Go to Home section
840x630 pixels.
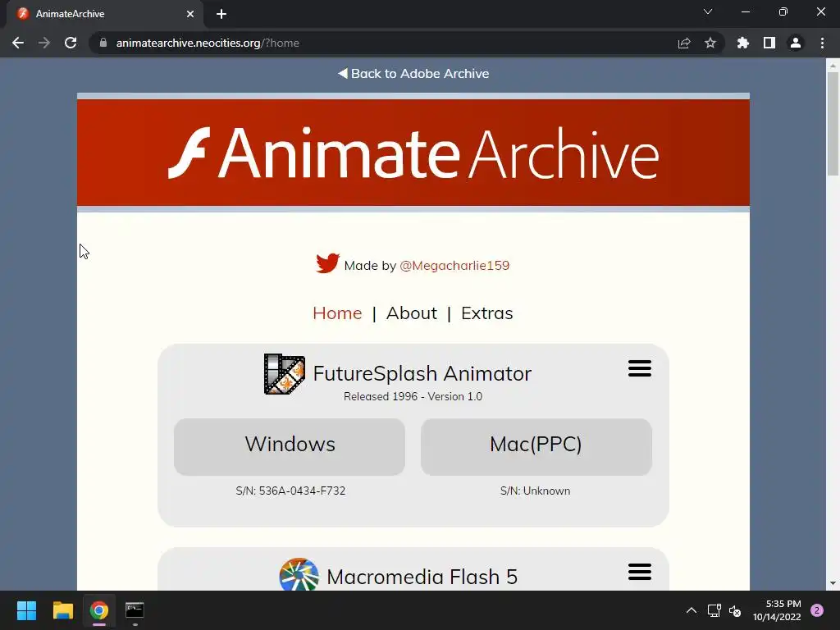click(x=337, y=313)
